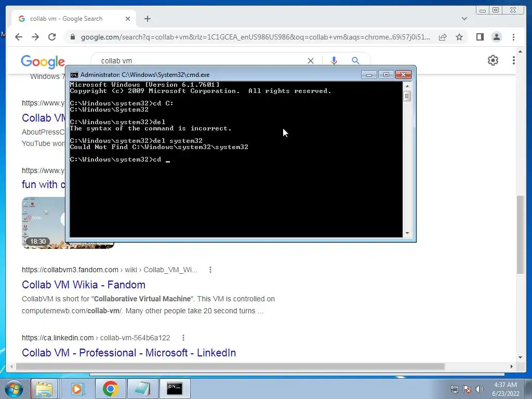The height and width of the screenshot is (399, 532).
Task: Open Google settings gear
Action: pyautogui.click(x=493, y=60)
